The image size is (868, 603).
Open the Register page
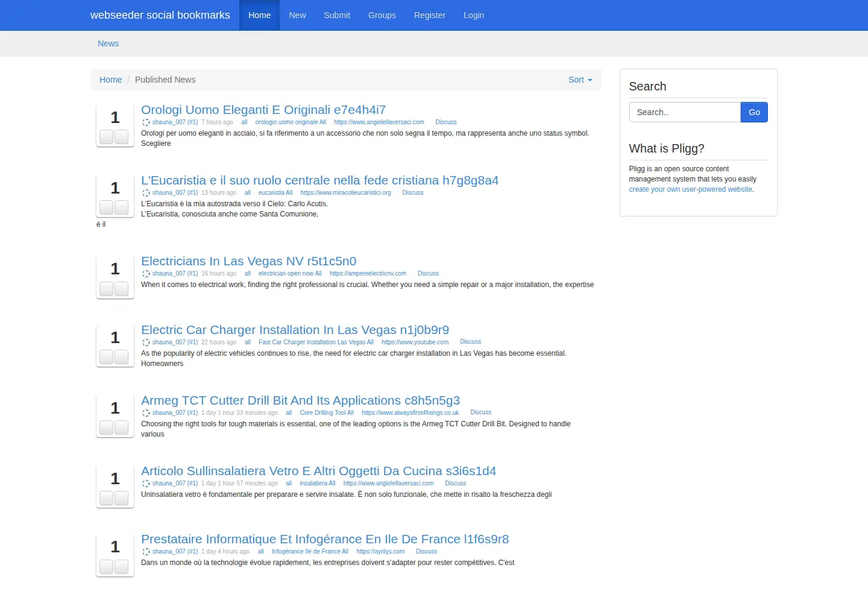(x=430, y=15)
